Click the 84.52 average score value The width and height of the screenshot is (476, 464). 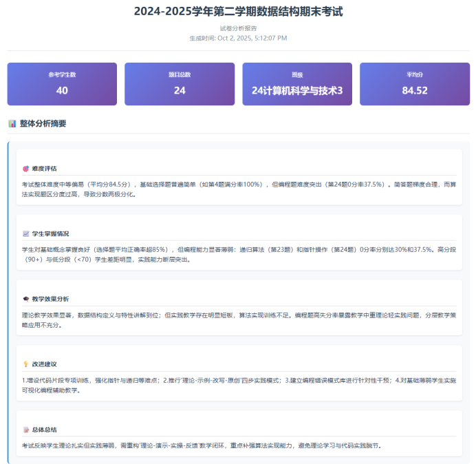(x=415, y=90)
